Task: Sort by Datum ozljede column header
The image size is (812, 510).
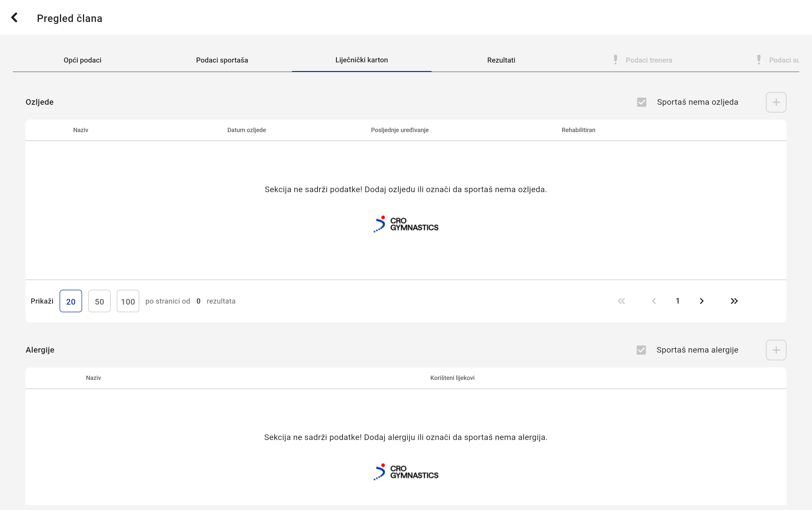Action: (x=246, y=130)
